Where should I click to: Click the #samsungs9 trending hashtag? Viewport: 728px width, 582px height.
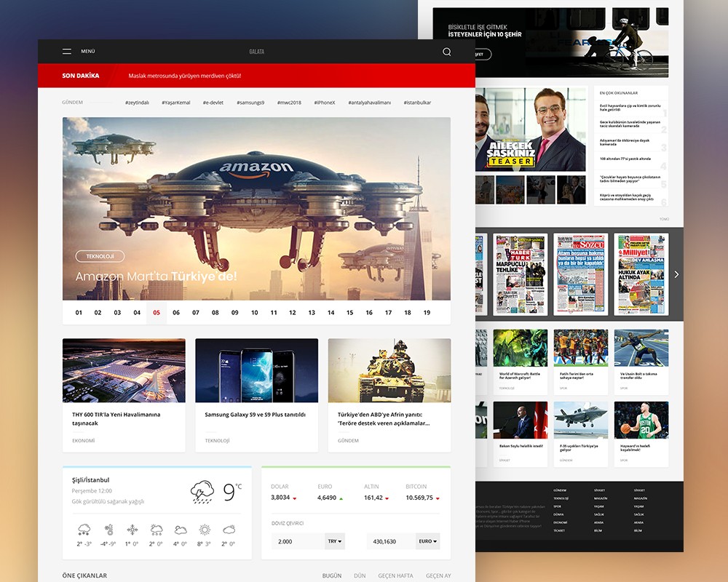click(x=250, y=103)
